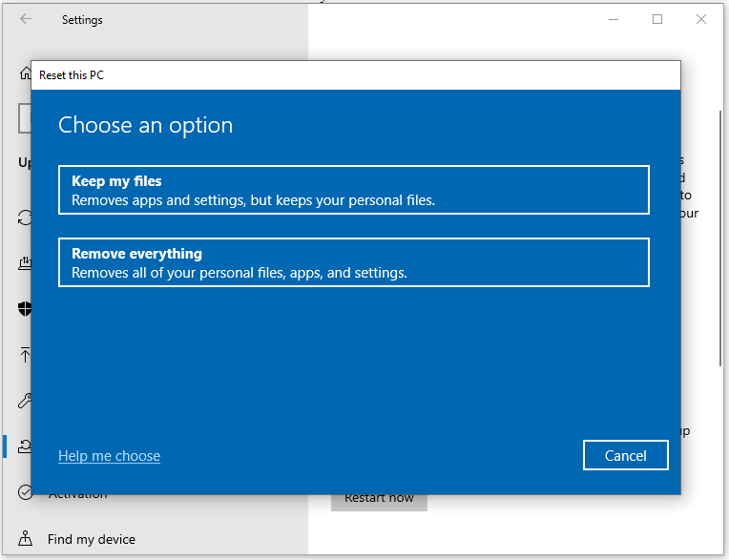The width and height of the screenshot is (729, 560).
Task: Minimize the Settings window
Action: point(613,19)
